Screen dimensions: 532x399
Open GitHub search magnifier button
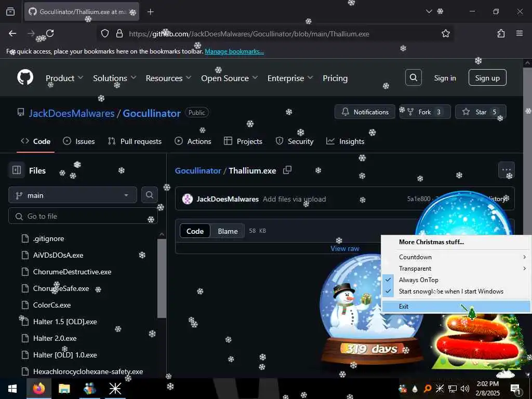pyautogui.click(x=413, y=77)
